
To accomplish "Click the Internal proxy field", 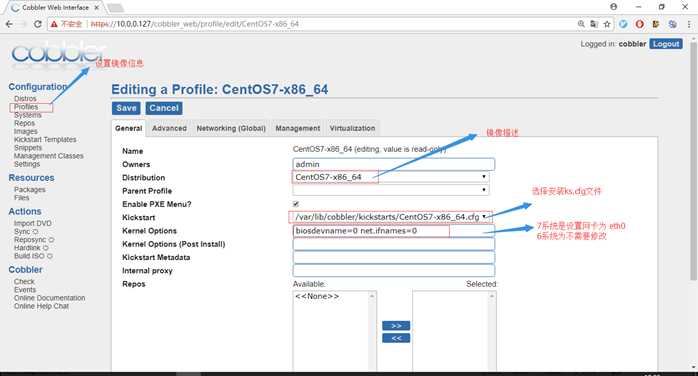I will coord(394,271).
